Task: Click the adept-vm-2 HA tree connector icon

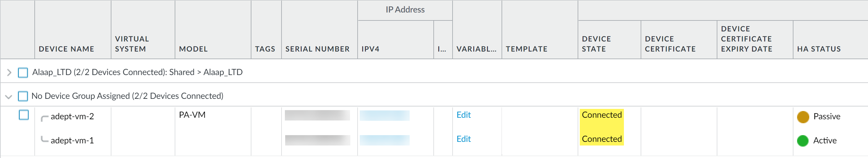Action: 44,118
